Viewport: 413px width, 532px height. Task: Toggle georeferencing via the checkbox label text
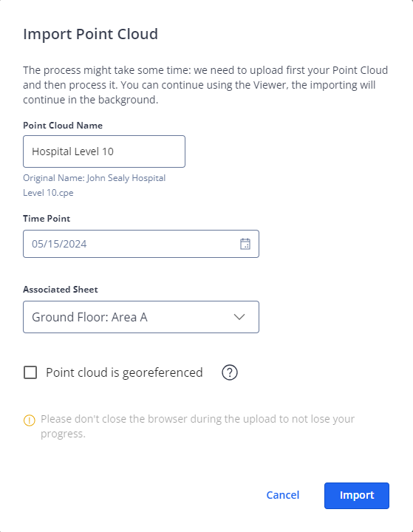pyautogui.click(x=124, y=372)
